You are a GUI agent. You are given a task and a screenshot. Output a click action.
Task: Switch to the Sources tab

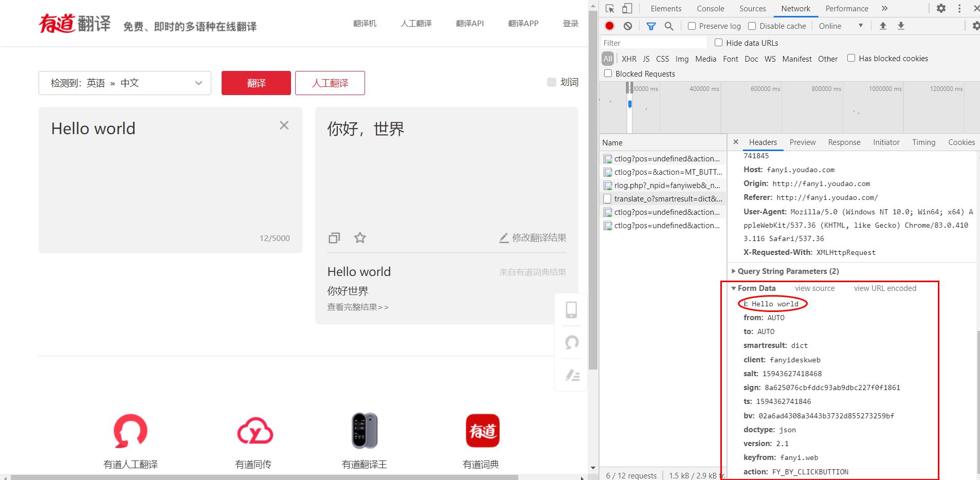(753, 8)
